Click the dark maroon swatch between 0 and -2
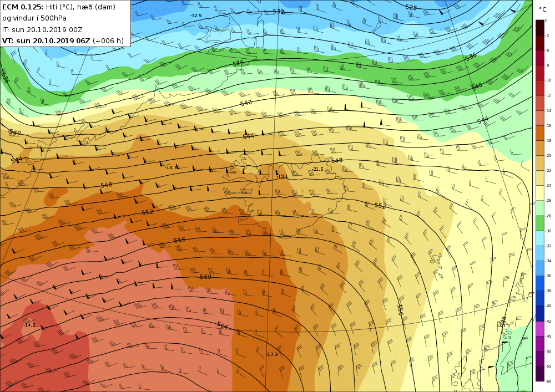The image size is (555, 392). pos(540,28)
